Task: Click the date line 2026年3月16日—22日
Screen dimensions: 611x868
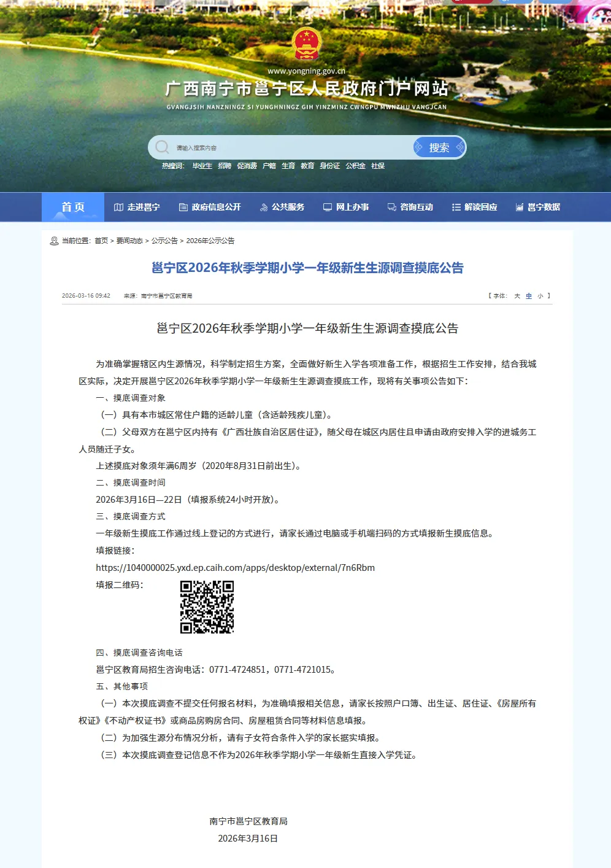Action: pos(190,500)
